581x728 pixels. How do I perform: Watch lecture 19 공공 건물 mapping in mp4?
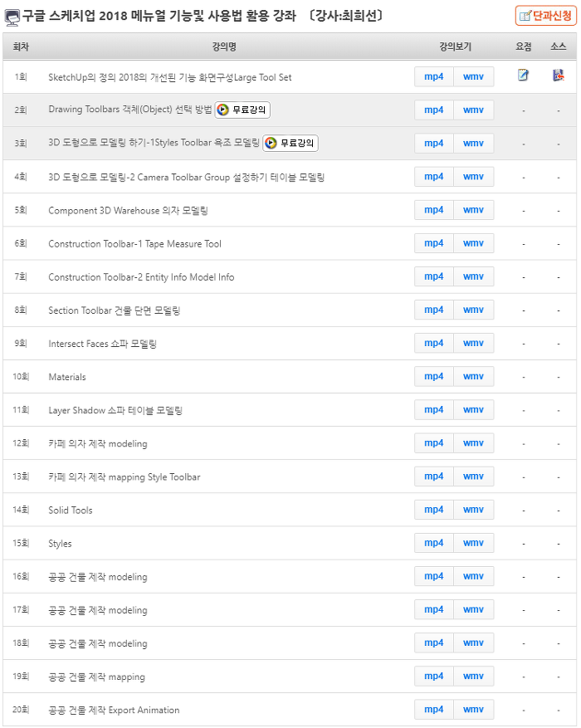(434, 677)
